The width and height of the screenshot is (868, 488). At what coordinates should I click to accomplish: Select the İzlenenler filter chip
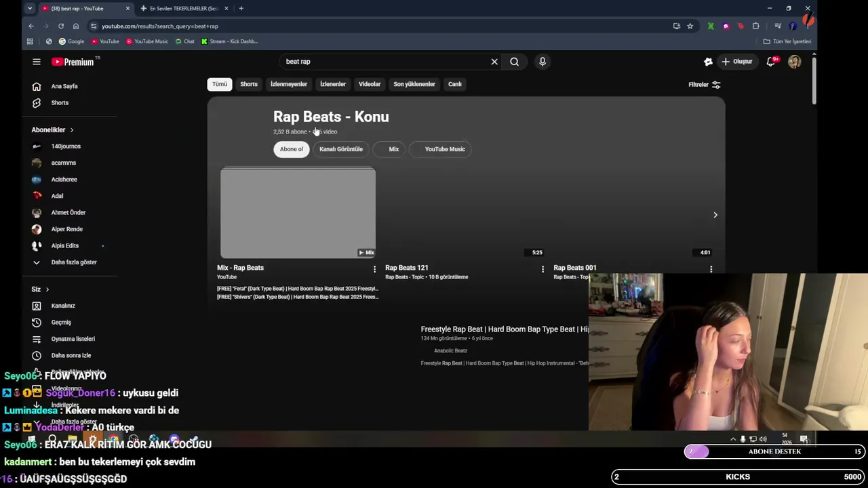(x=333, y=84)
